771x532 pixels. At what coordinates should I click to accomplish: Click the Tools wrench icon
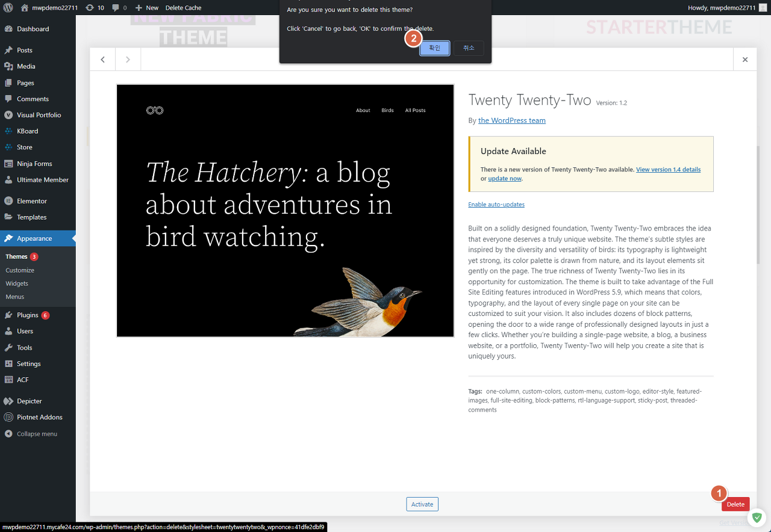[x=8, y=347]
